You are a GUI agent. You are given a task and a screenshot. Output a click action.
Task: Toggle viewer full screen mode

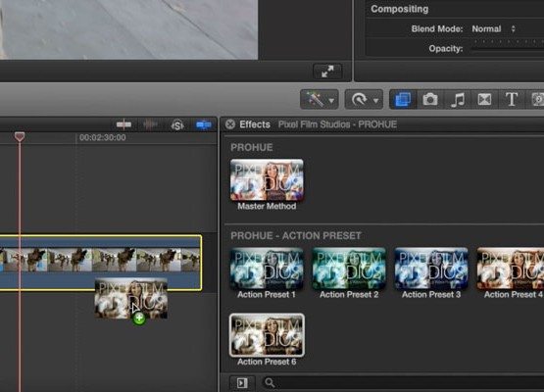(327, 72)
